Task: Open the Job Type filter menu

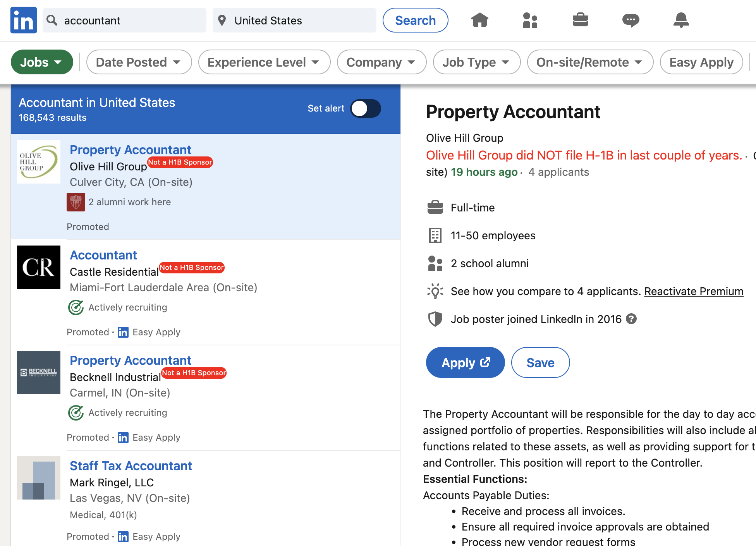Action: coord(476,62)
